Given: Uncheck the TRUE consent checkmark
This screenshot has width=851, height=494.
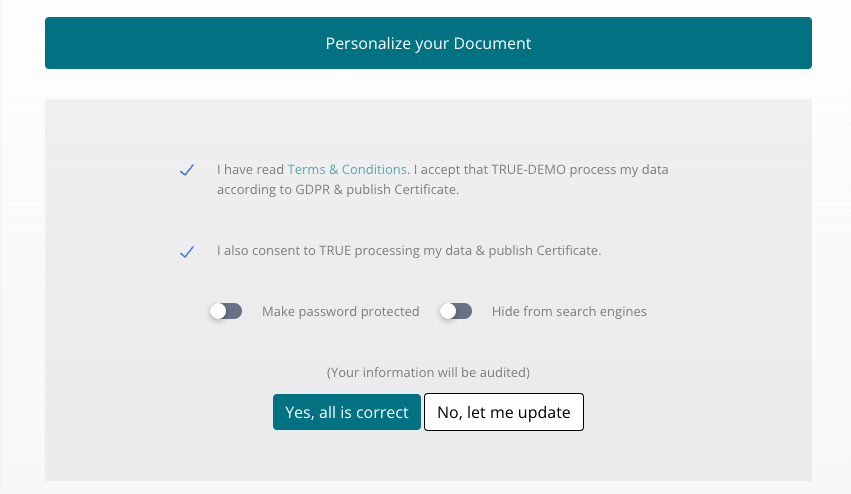Looking at the screenshot, I should click(187, 252).
